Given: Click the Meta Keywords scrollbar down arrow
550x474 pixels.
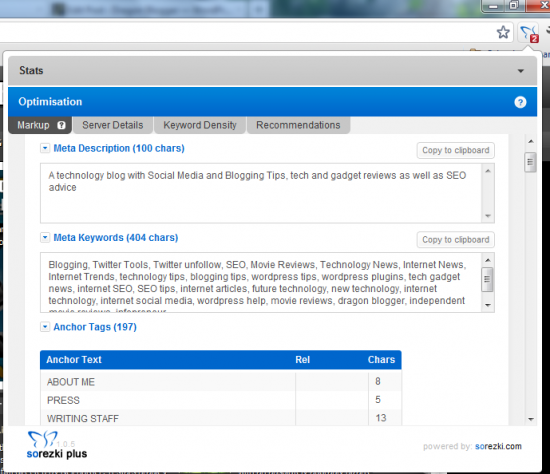Looking at the screenshot, I should click(x=488, y=305).
